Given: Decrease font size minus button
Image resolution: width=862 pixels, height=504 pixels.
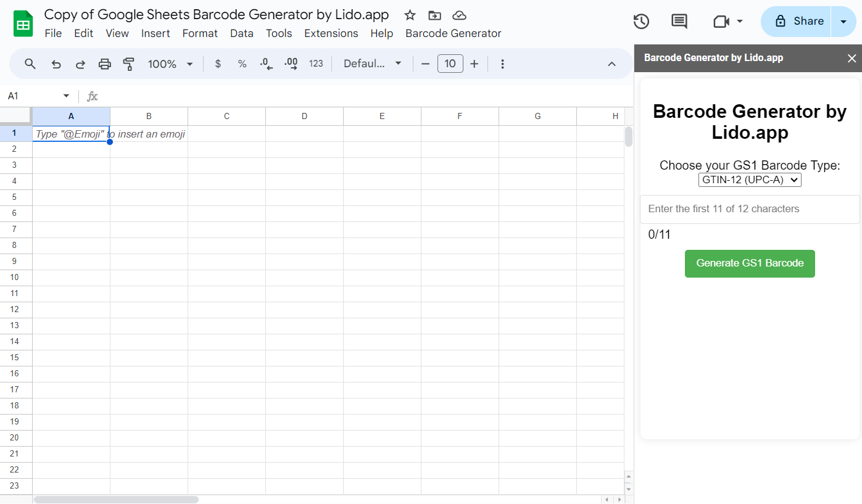Looking at the screenshot, I should pos(425,64).
